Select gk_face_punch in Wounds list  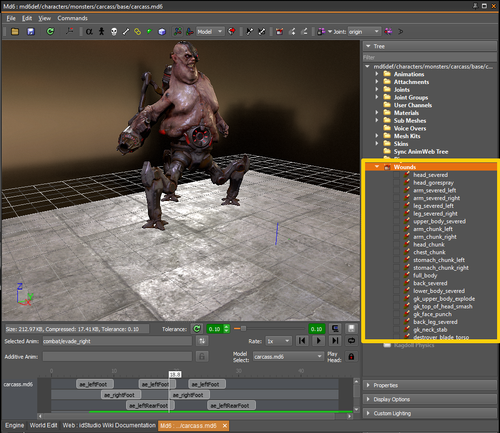(432, 314)
